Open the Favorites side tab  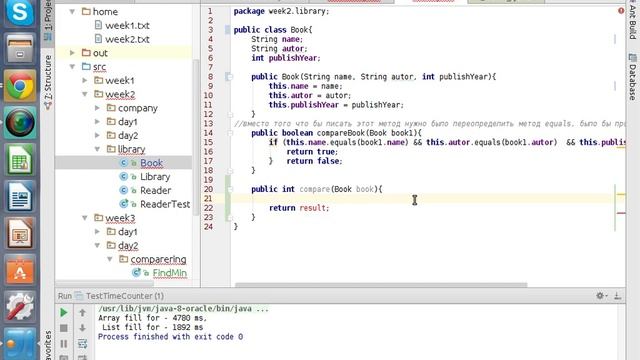pos(48,345)
